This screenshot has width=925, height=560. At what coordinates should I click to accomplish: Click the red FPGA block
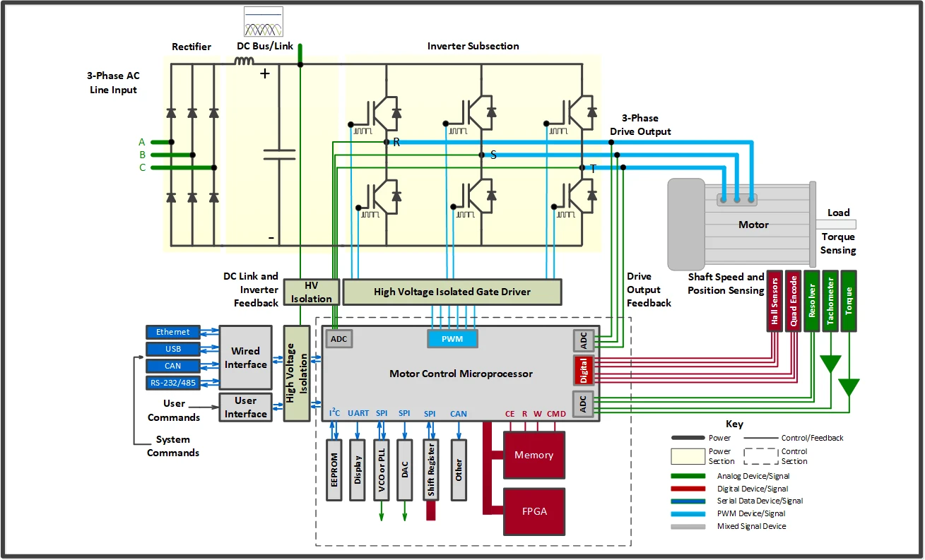click(x=534, y=511)
